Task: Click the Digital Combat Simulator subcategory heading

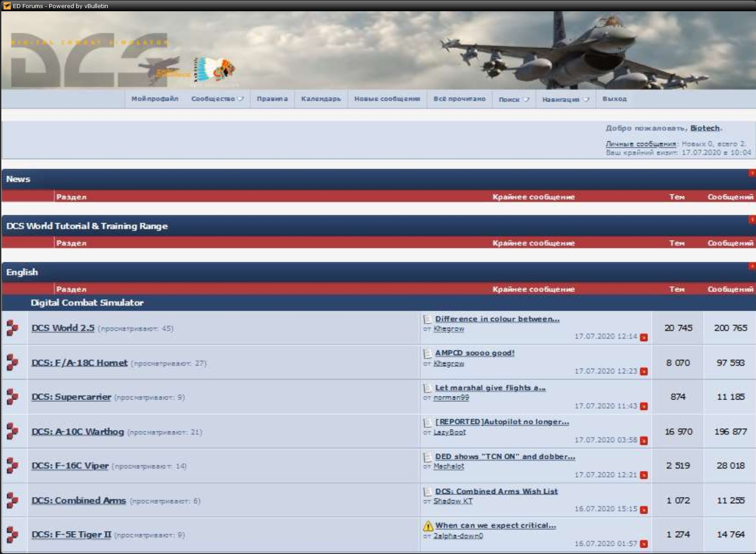Action: (87, 303)
